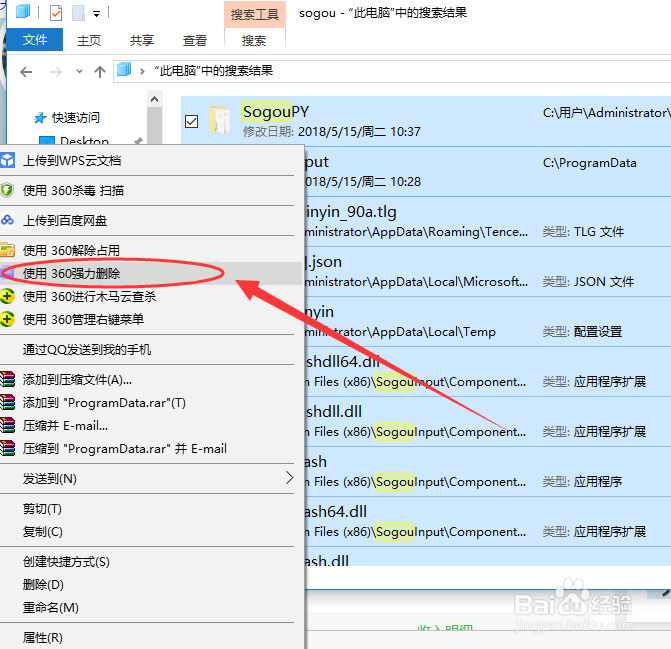The image size is (671, 649).
Task: Click the 360 antivirus shield icon
Action: click(x=7, y=190)
